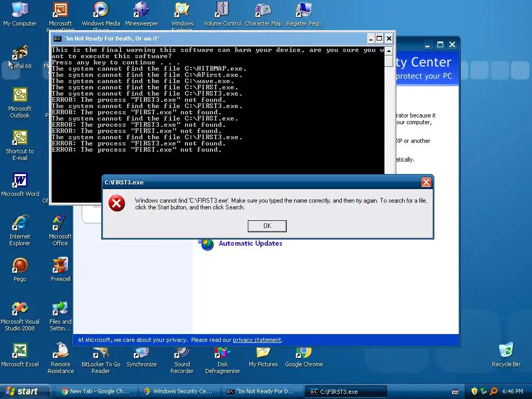The width and height of the screenshot is (532, 399).
Task: Click 'Press any key to continue' console line
Action: pyautogui.click(x=116, y=62)
